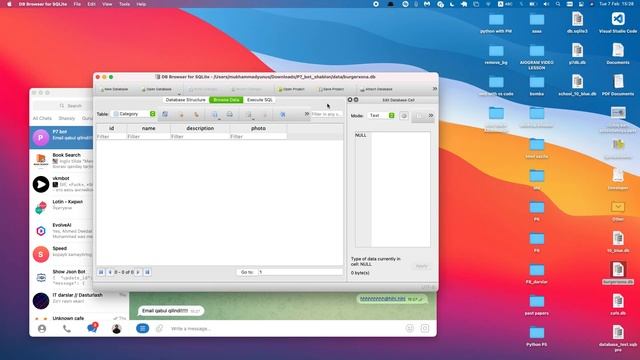Click the Telegram attach file paperclip icon
The image size is (640, 360).
[159, 328]
